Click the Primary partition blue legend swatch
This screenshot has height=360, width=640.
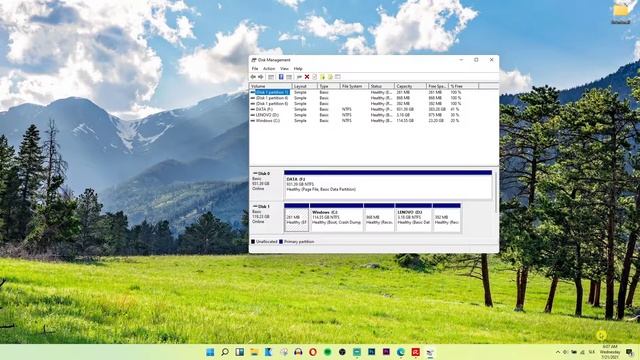pyautogui.click(x=281, y=242)
